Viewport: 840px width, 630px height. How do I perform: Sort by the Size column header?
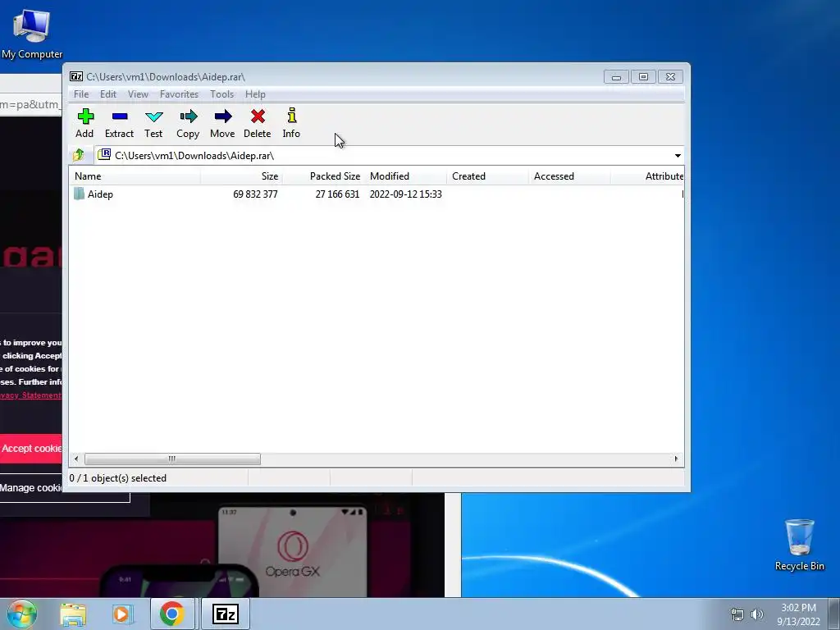point(241,176)
